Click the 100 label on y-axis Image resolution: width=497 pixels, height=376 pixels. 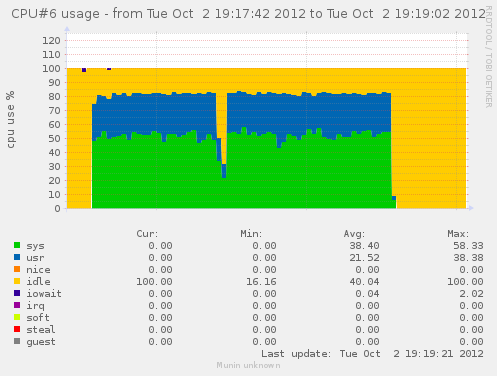[x=51, y=69]
